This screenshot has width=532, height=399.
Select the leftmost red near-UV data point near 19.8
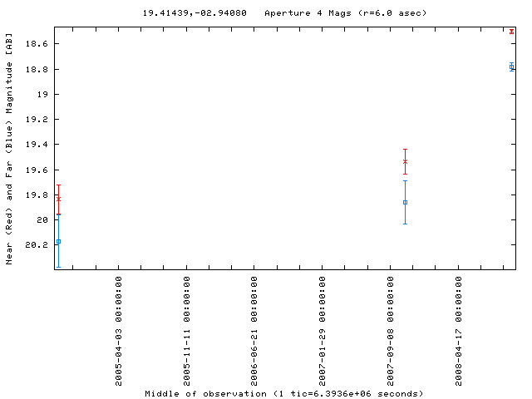click(x=58, y=199)
